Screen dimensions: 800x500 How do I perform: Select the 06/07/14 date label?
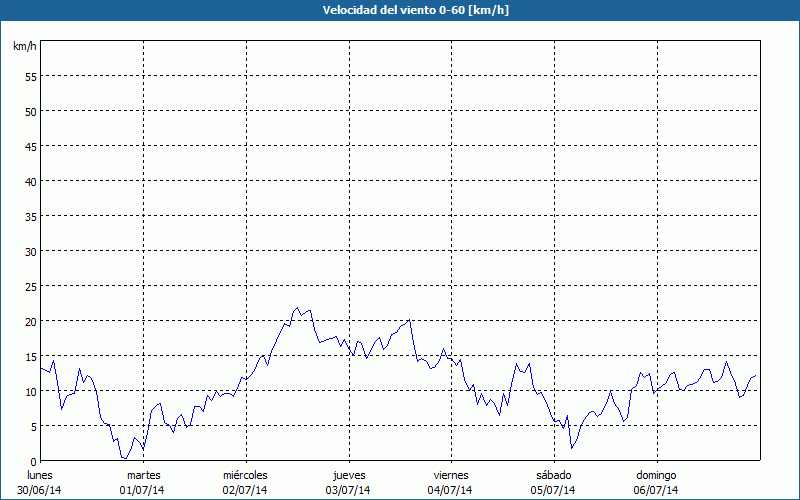(x=656, y=490)
